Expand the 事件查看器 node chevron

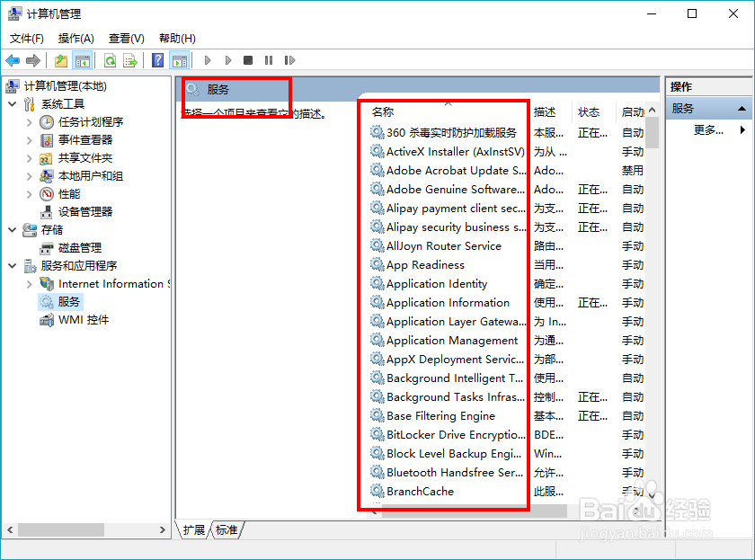(30, 140)
